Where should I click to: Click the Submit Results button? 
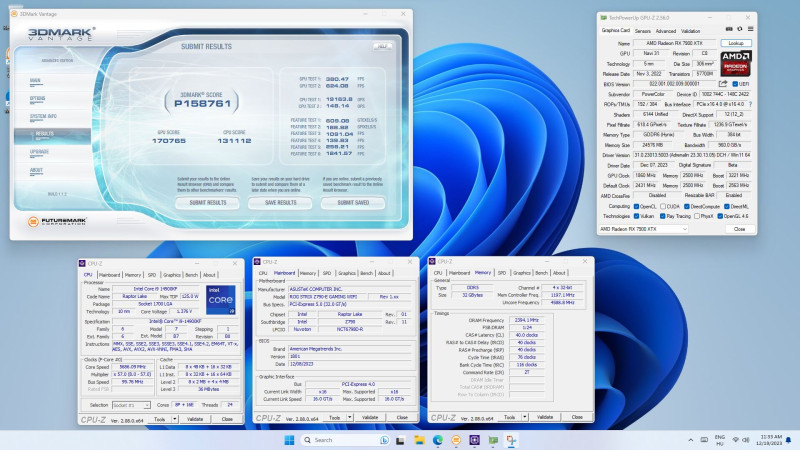pyautogui.click(x=208, y=203)
